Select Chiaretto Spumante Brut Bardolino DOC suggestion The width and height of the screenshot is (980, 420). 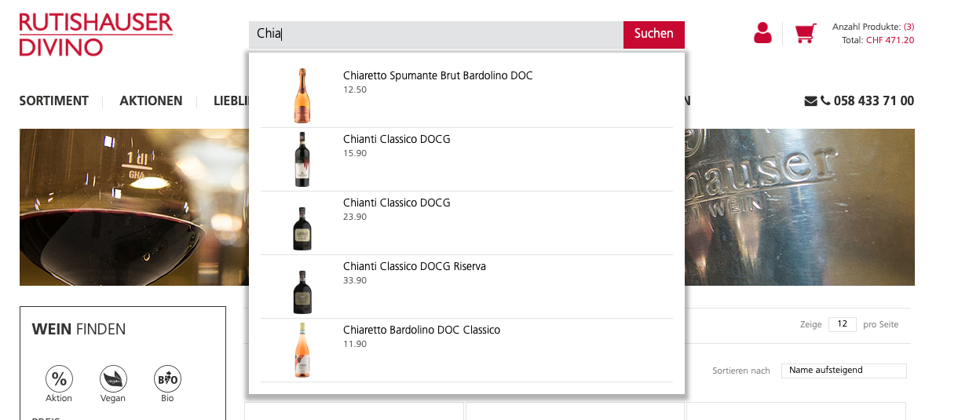tap(437, 76)
